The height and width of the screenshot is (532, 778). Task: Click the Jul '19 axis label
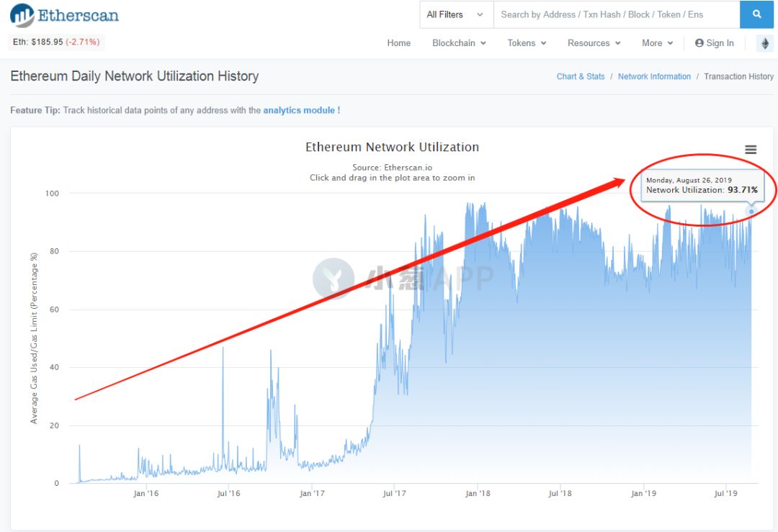(725, 493)
